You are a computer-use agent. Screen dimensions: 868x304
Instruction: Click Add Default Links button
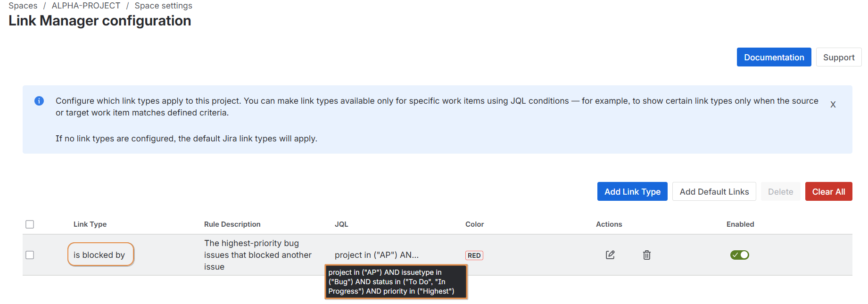point(714,192)
